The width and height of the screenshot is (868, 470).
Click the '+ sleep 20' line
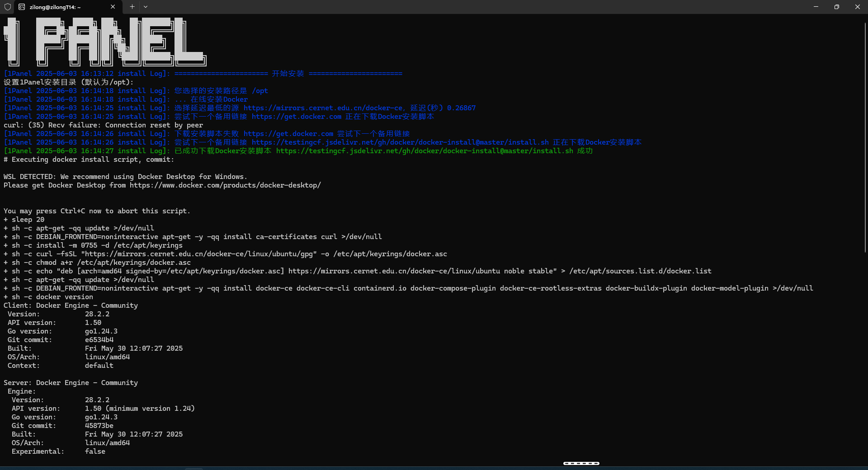24,220
